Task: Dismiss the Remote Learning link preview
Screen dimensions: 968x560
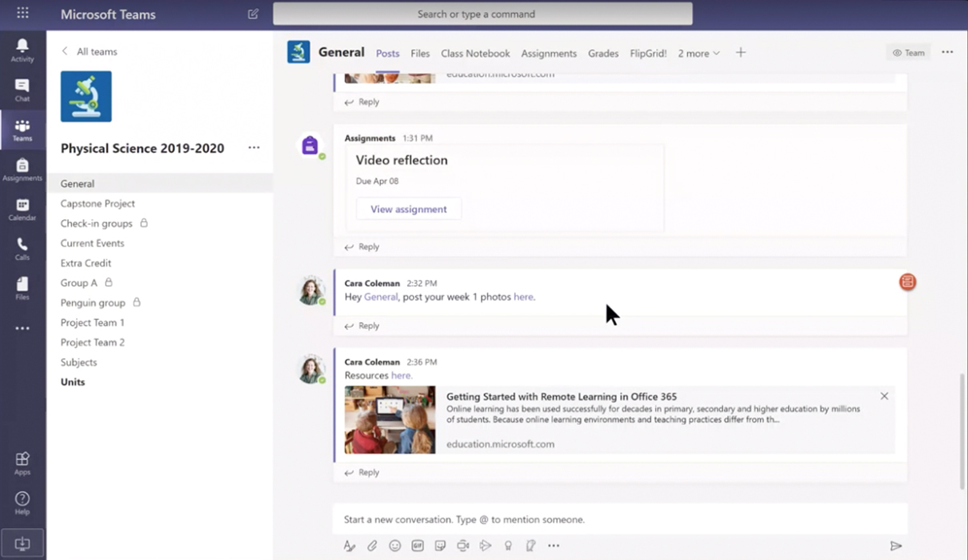Action: [x=884, y=396]
